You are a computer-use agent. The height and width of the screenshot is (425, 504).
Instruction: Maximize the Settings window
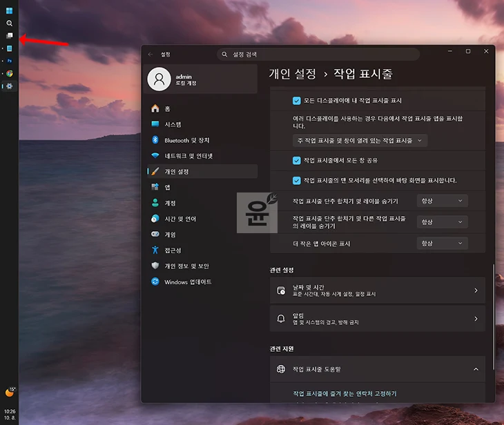click(x=468, y=51)
